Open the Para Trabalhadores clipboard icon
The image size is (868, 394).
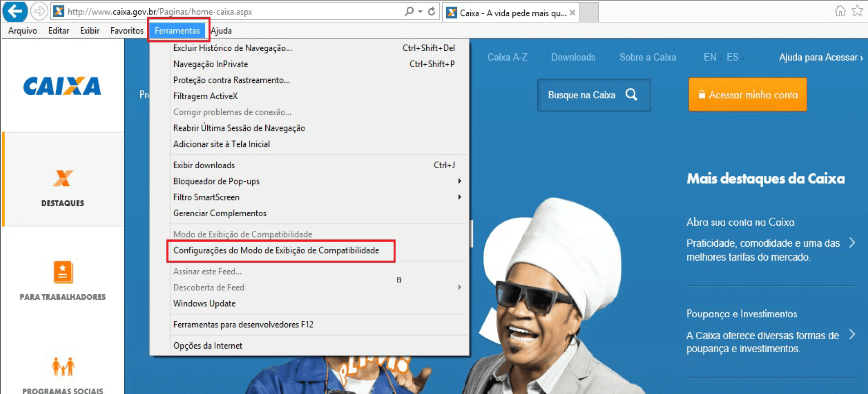[63, 272]
